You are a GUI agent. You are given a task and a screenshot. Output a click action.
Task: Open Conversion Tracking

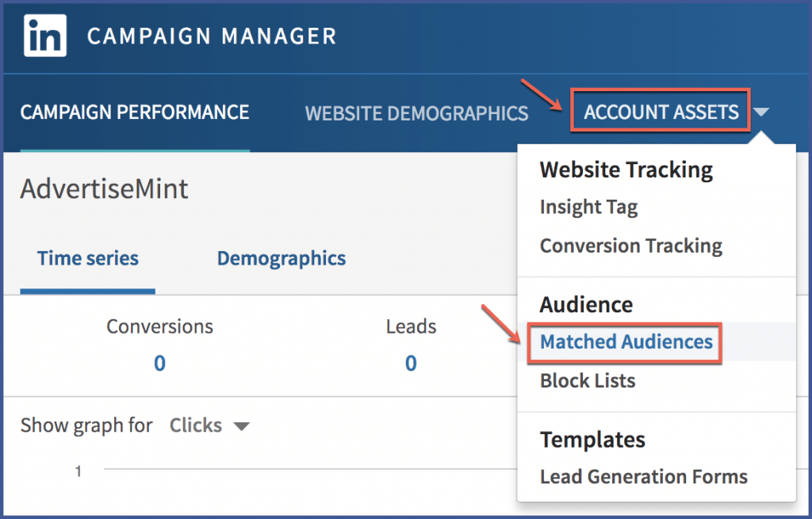coord(630,246)
